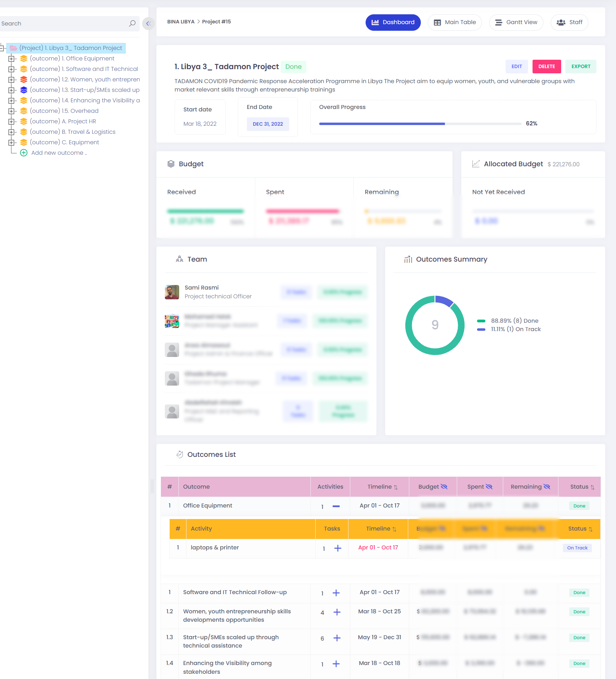Click the Office Equipment outcome name
This screenshot has height=679, width=616.
tap(207, 505)
